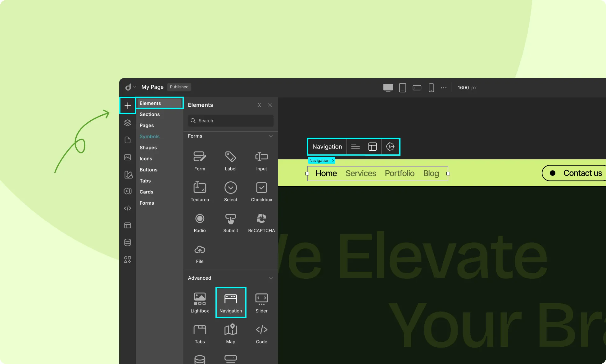Expand the Navigation breadcrumb chevron
Viewport: 606px width, 364px height.
(x=333, y=161)
